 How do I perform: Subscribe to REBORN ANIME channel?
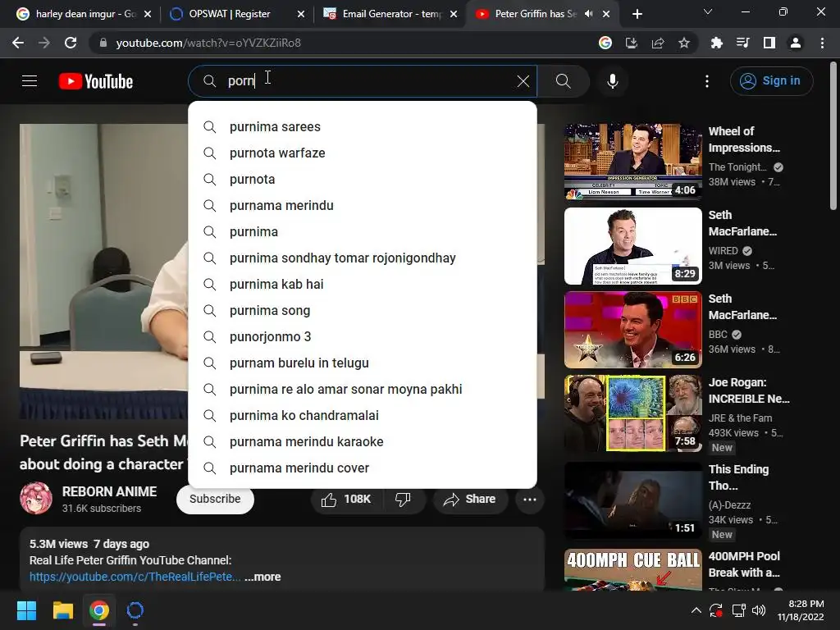point(215,500)
